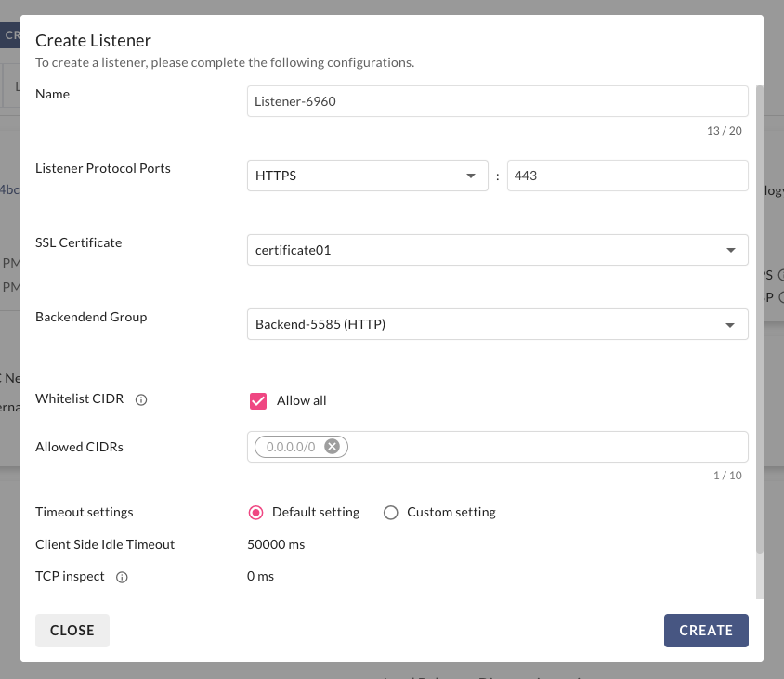Image resolution: width=784 pixels, height=679 pixels.
Task: Click the Backend Group dropdown arrow
Action: (730, 324)
